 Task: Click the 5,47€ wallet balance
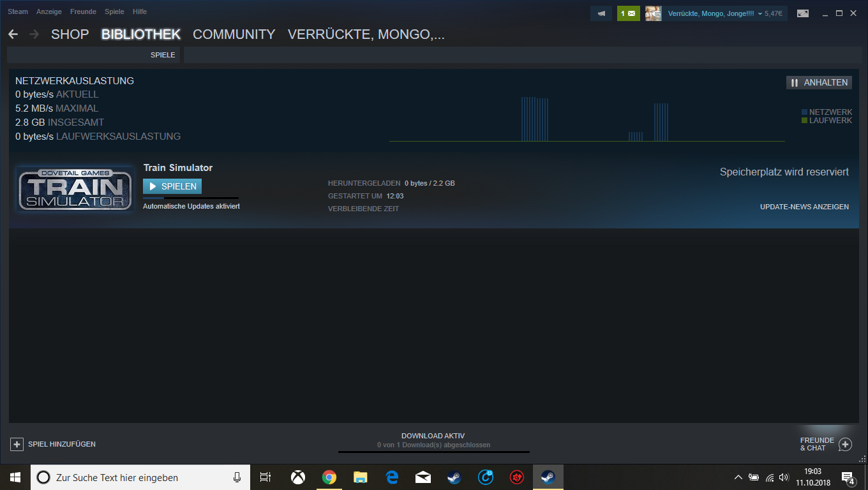773,13
